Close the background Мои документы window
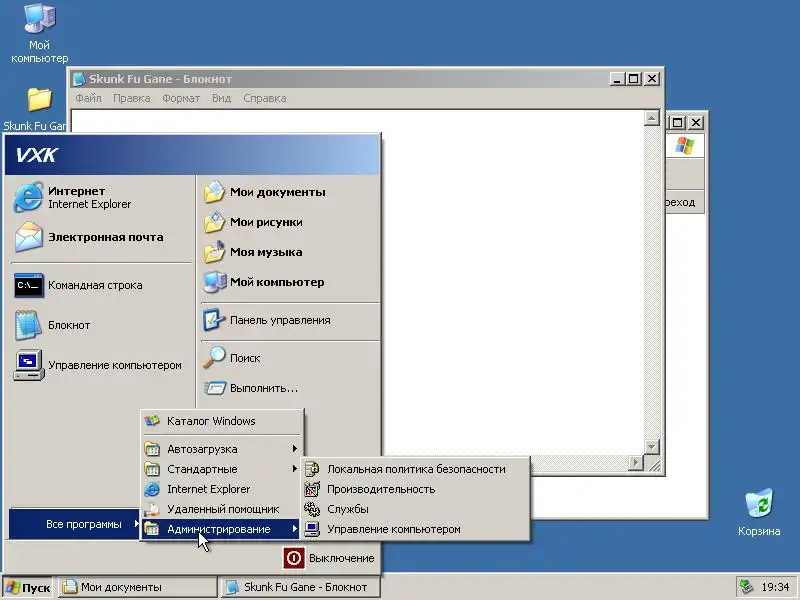800x600 pixels. tap(696, 122)
